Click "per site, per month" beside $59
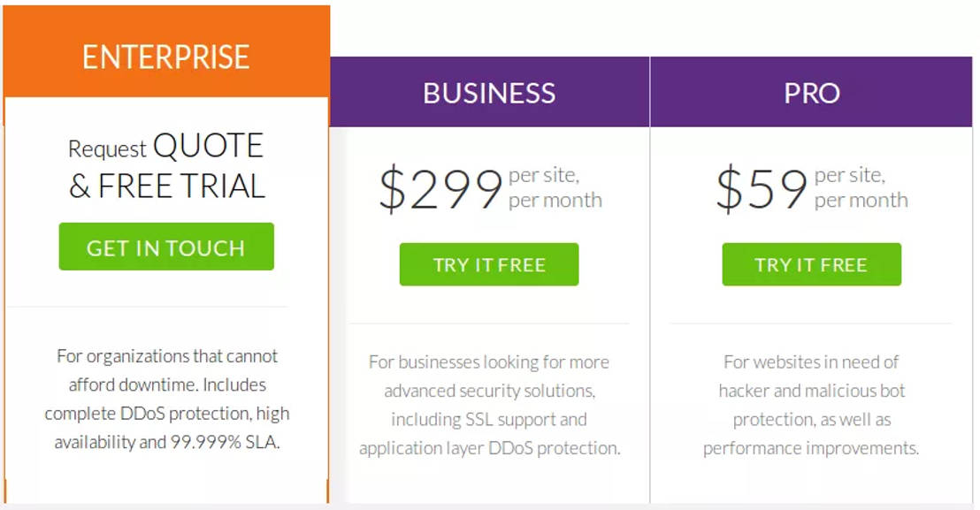Screen dimensions: 980x510 (x=861, y=187)
